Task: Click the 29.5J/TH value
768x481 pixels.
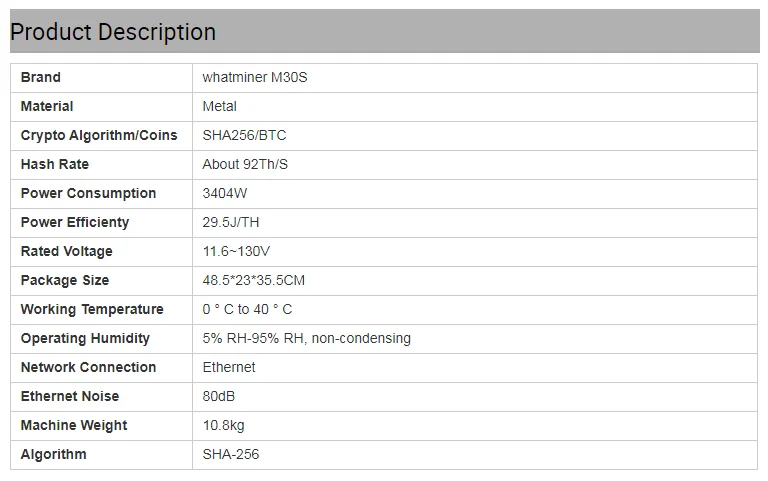Action: (231, 222)
